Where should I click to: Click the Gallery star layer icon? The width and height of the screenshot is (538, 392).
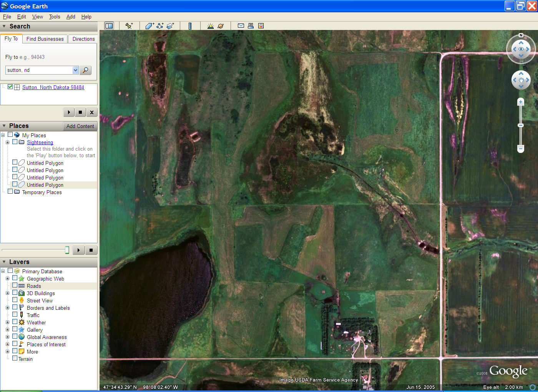click(x=22, y=329)
